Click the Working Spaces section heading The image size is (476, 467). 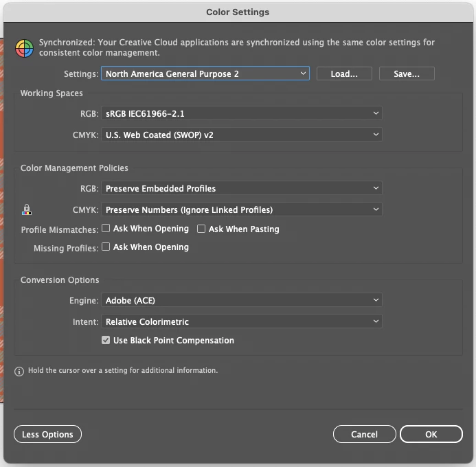(x=52, y=93)
